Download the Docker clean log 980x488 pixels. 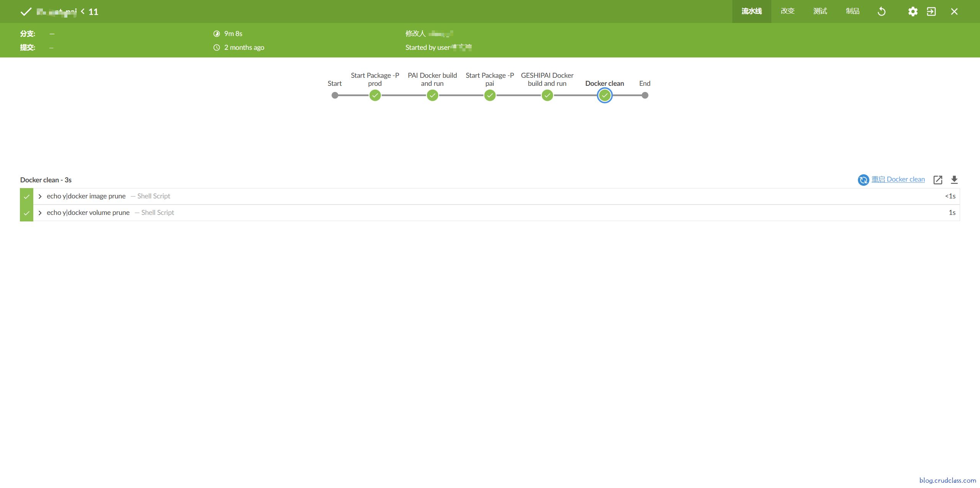(x=954, y=180)
